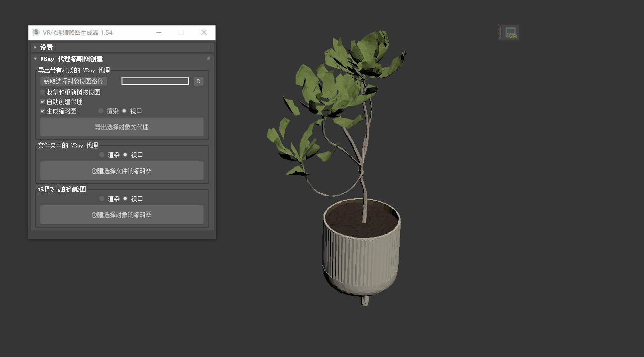
Task: Close the VR代理缩略图生成器 window
Action: point(204,32)
